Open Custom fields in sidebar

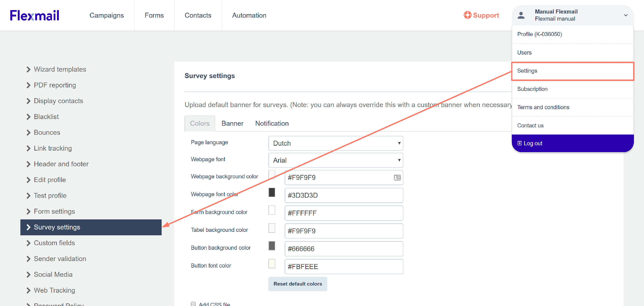pyautogui.click(x=54, y=243)
